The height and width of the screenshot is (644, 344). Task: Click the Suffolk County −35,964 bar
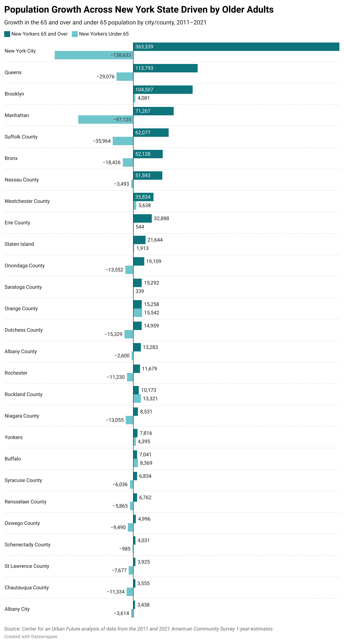coord(123,141)
